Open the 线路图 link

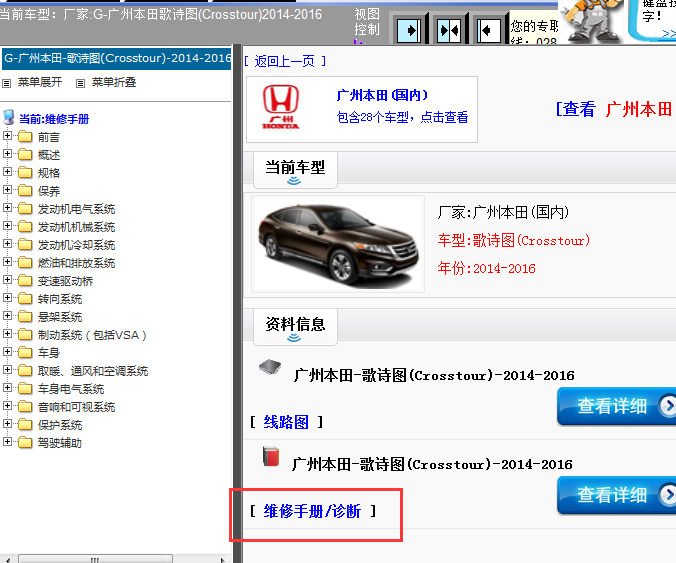point(286,422)
